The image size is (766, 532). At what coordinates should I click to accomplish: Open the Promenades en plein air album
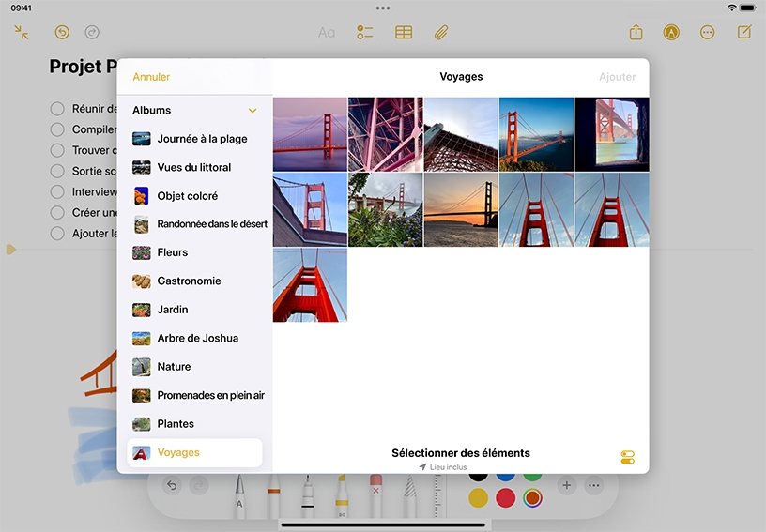click(195, 395)
